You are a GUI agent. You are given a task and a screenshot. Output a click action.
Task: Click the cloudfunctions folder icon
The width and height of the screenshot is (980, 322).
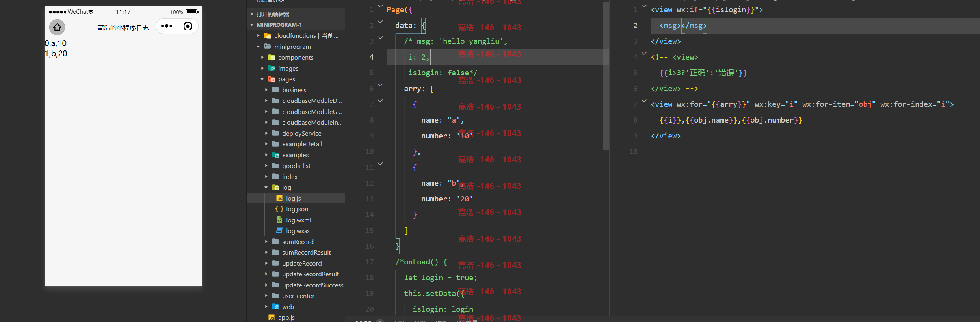tap(268, 35)
